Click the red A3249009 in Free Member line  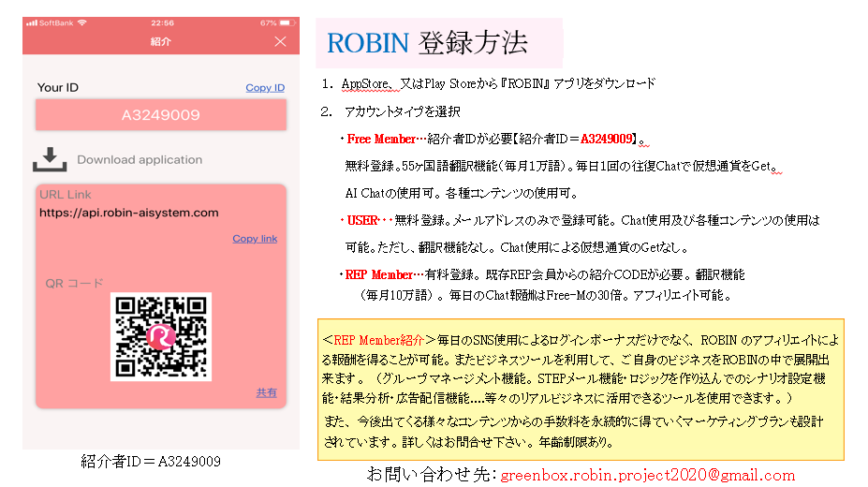[x=606, y=139]
